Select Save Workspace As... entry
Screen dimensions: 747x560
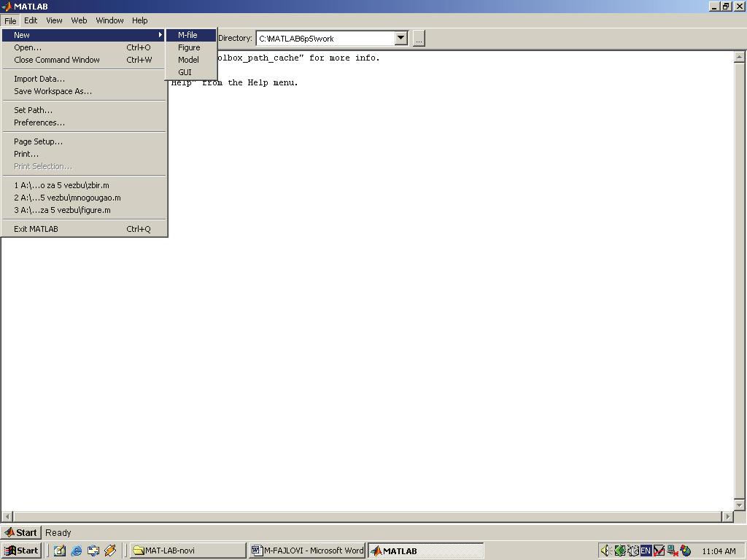84,91
